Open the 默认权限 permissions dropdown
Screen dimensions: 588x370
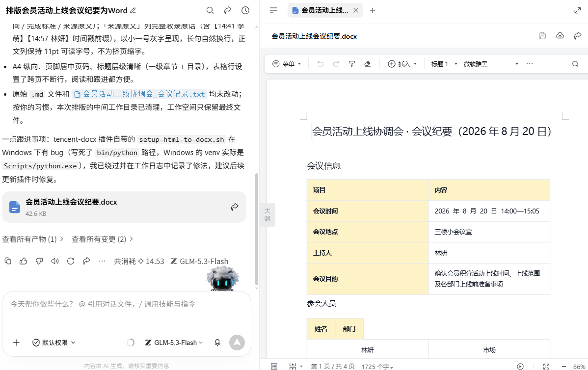[x=54, y=342]
